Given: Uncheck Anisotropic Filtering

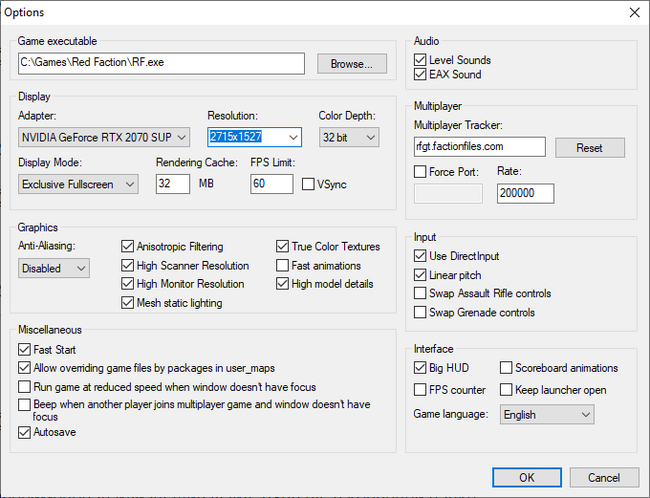Looking at the screenshot, I should tap(128, 247).
